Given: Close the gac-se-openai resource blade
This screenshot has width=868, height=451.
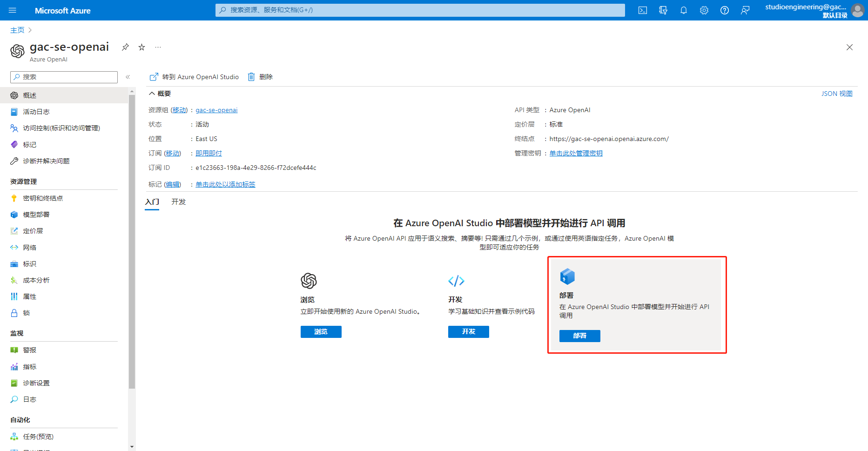Looking at the screenshot, I should point(849,47).
